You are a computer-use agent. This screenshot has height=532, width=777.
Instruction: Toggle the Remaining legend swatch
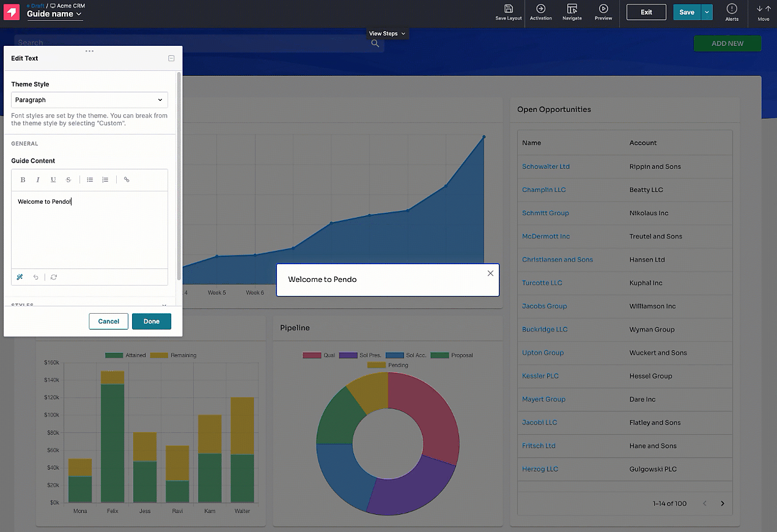[159, 355]
